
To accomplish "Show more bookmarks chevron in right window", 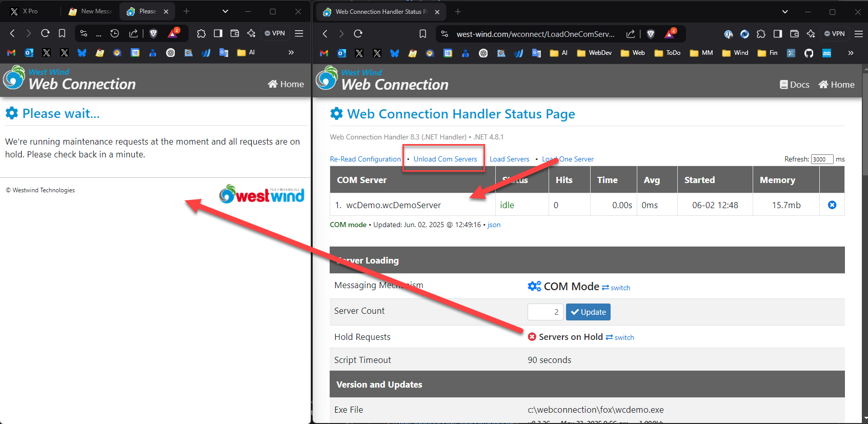I will 851,53.
